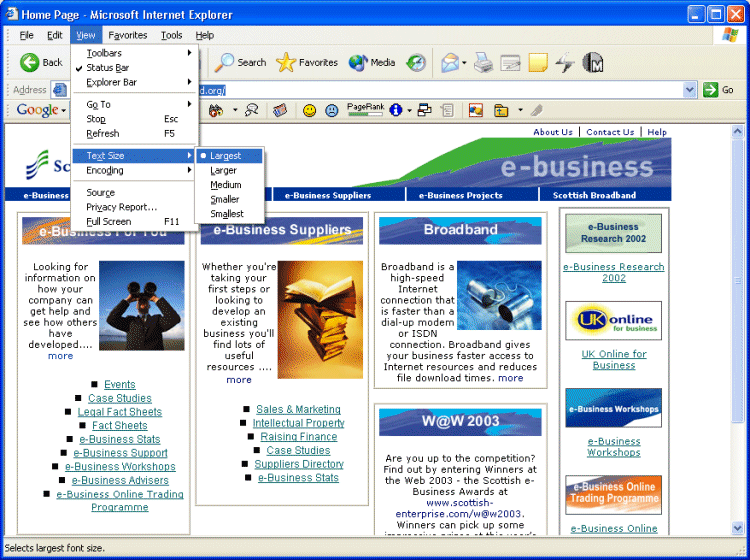
Task: Click the About Us link
Action: [552, 132]
